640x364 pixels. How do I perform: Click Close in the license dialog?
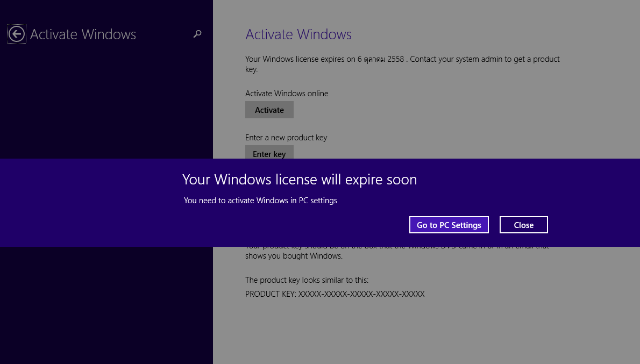pyautogui.click(x=524, y=225)
